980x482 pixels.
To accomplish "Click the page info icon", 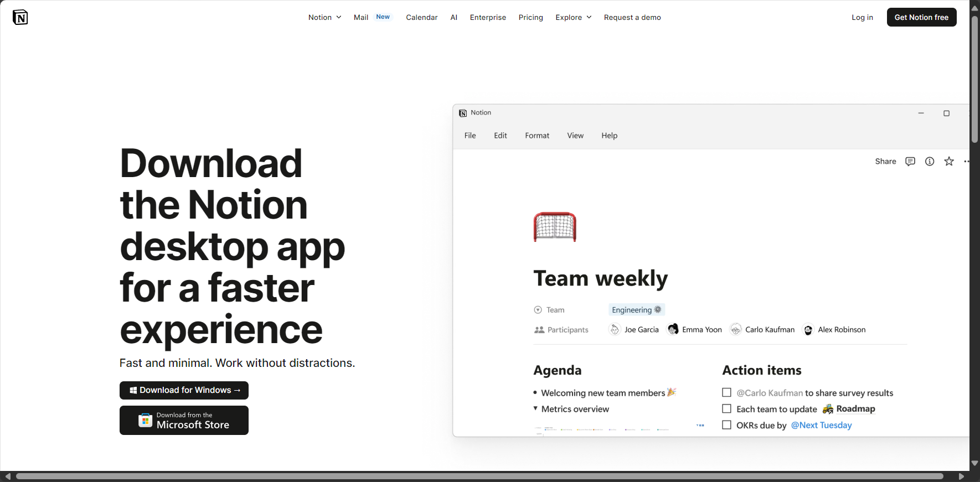I will [930, 162].
